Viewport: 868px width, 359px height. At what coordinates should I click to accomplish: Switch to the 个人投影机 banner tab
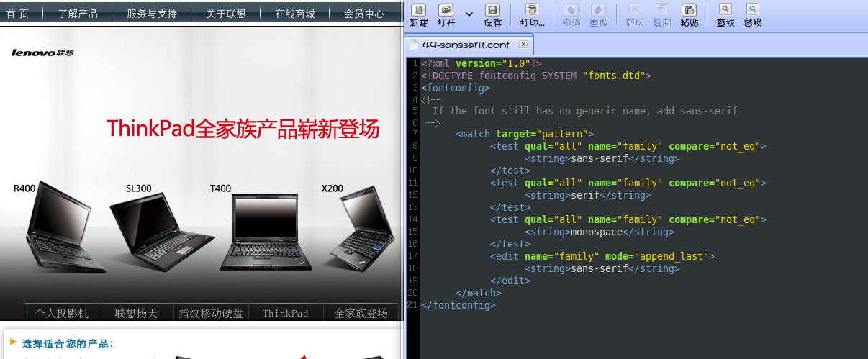click(x=62, y=313)
